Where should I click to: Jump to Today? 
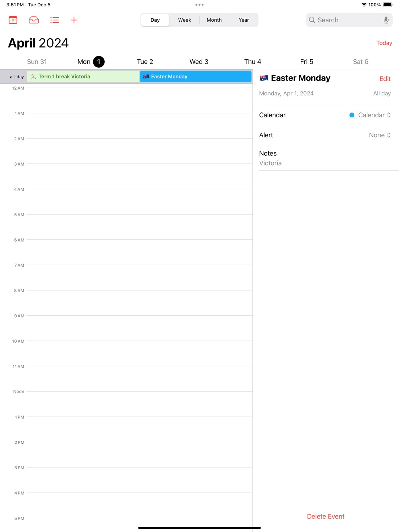pos(384,43)
